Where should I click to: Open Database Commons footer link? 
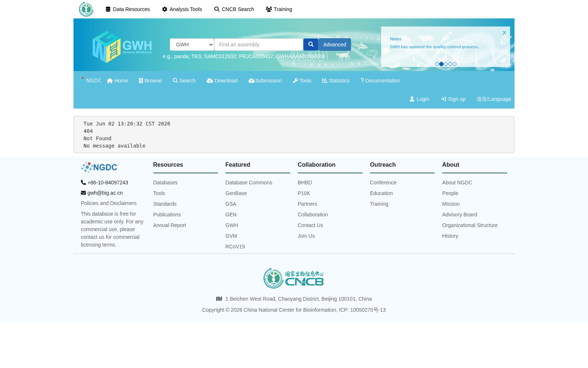click(x=249, y=183)
